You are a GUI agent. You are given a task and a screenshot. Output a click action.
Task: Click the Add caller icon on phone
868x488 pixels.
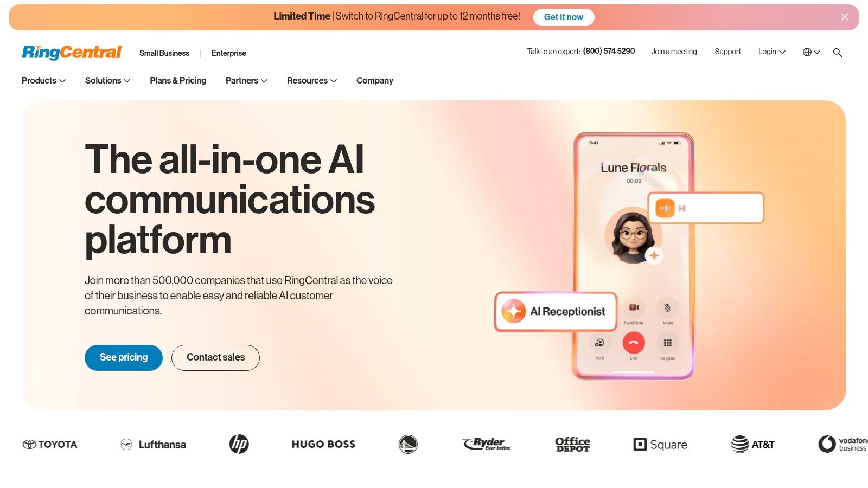point(599,343)
